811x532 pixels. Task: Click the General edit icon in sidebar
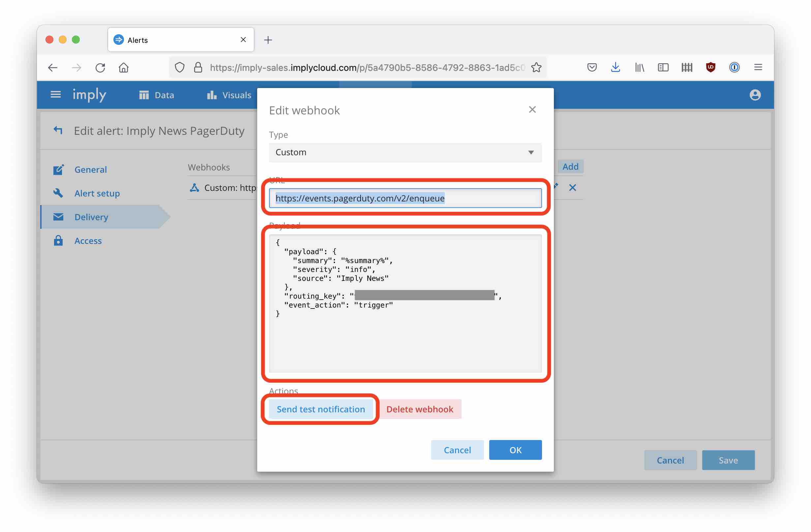point(58,169)
